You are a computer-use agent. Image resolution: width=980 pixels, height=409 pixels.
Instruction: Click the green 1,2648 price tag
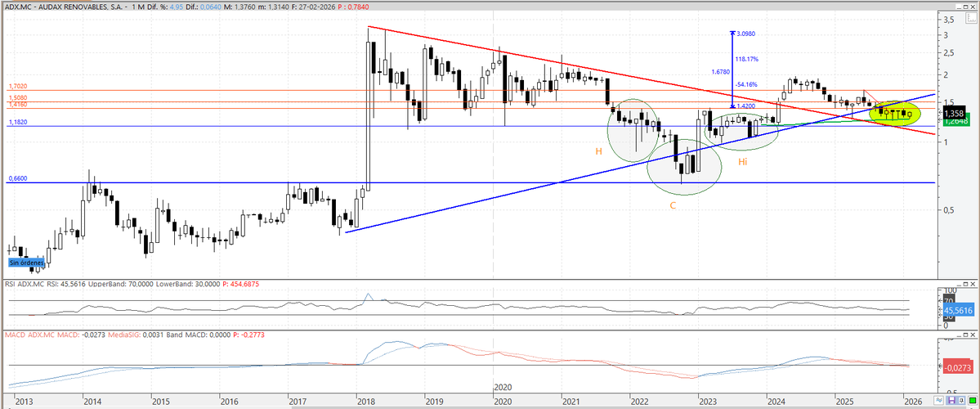coord(956,121)
